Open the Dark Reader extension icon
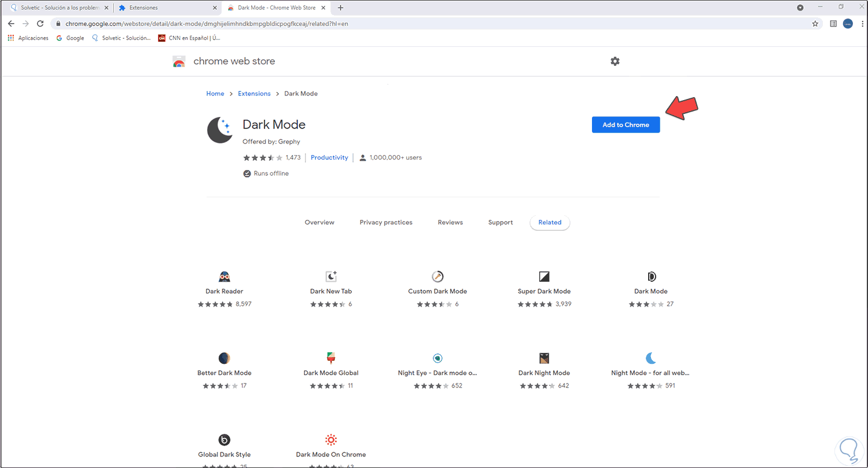 click(x=225, y=277)
